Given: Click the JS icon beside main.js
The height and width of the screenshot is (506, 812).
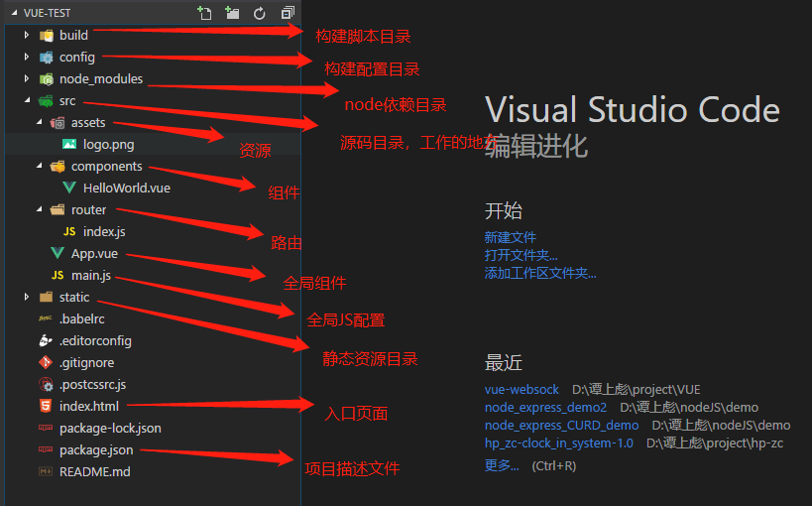Looking at the screenshot, I should coord(58,275).
